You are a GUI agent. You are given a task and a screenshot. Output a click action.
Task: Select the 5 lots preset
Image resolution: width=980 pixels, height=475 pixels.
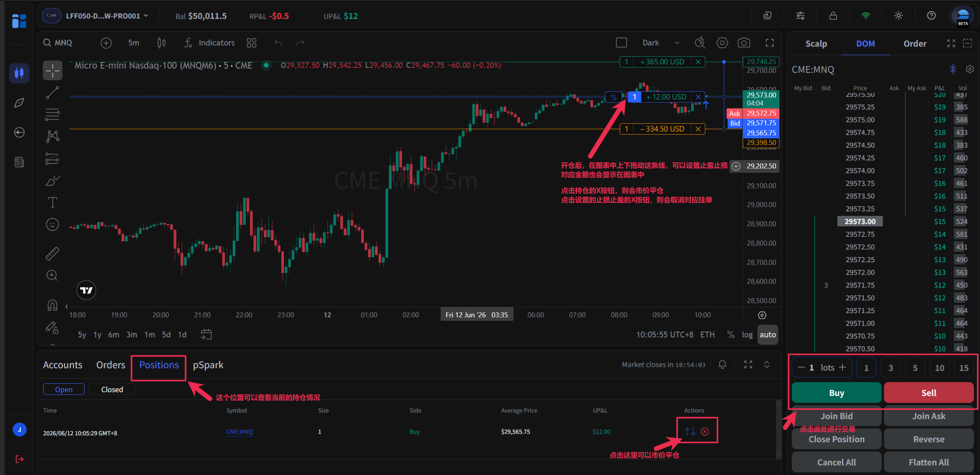click(x=915, y=368)
